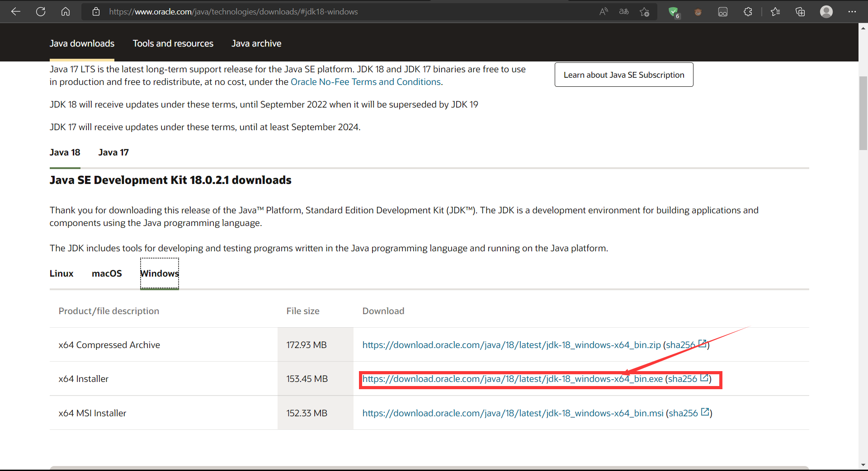Click the 'File size' column header
This screenshot has height=471, width=868.
[x=303, y=311]
